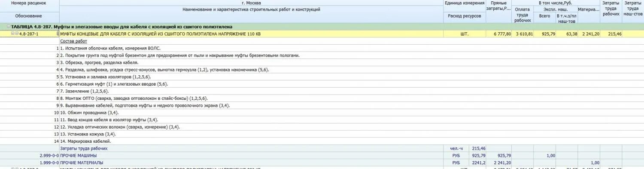Select '9. Выравнивание кабелей' line
This screenshot has width=644, height=169.
coord(145,105)
